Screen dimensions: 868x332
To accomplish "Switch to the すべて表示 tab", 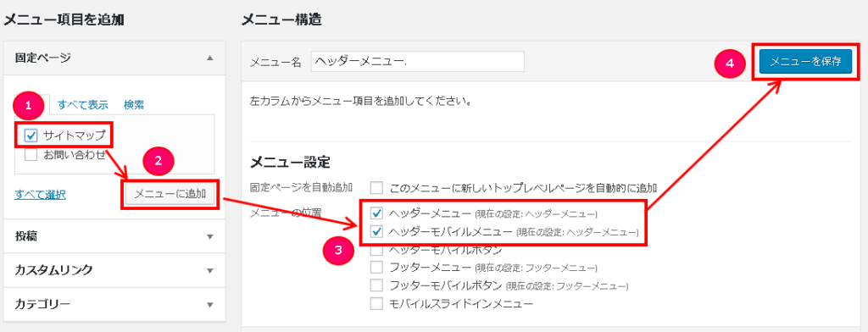I will click(x=82, y=104).
